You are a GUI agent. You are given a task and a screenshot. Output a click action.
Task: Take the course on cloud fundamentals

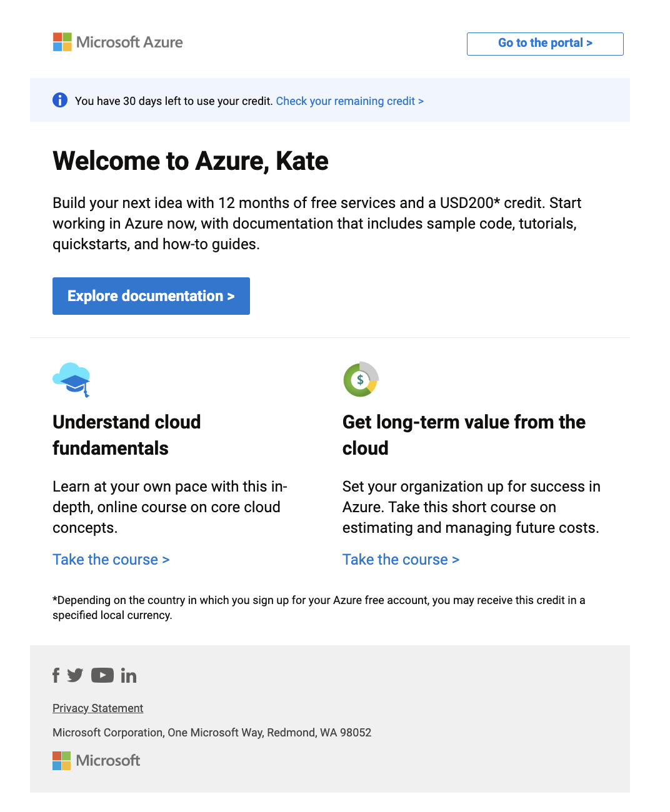click(111, 559)
